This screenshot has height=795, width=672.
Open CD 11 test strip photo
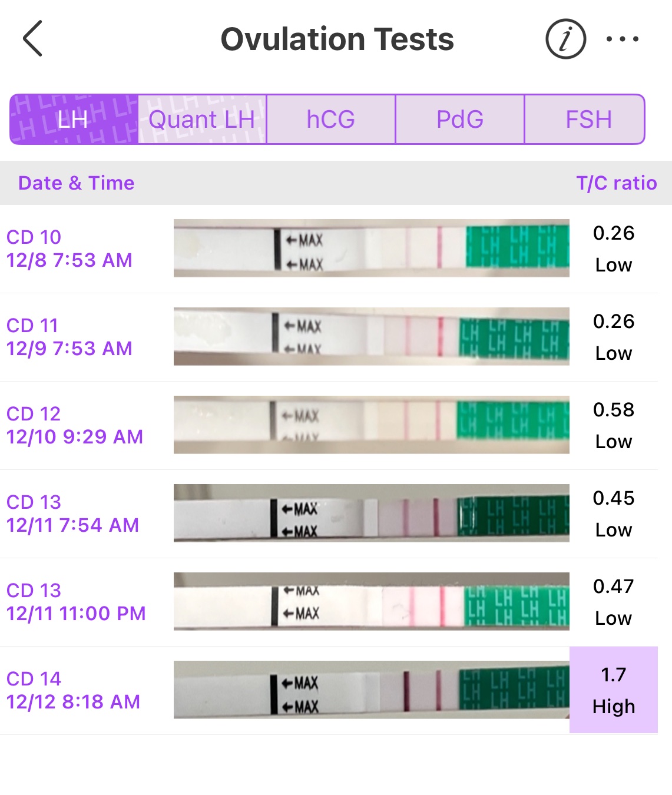[371, 336]
